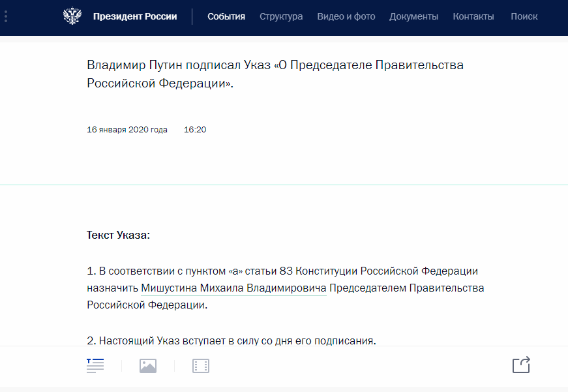Follow the Мишустина Михаила Владимировича link

[x=233, y=288]
